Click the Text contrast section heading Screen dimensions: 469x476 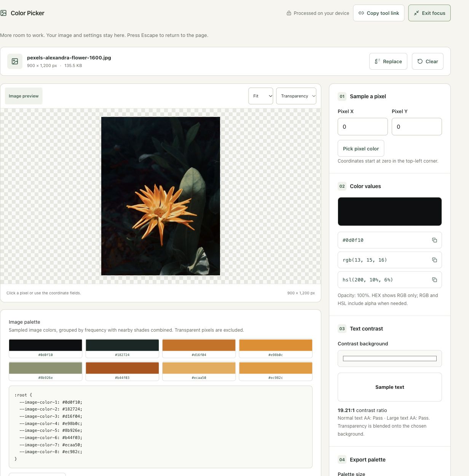[x=366, y=329]
